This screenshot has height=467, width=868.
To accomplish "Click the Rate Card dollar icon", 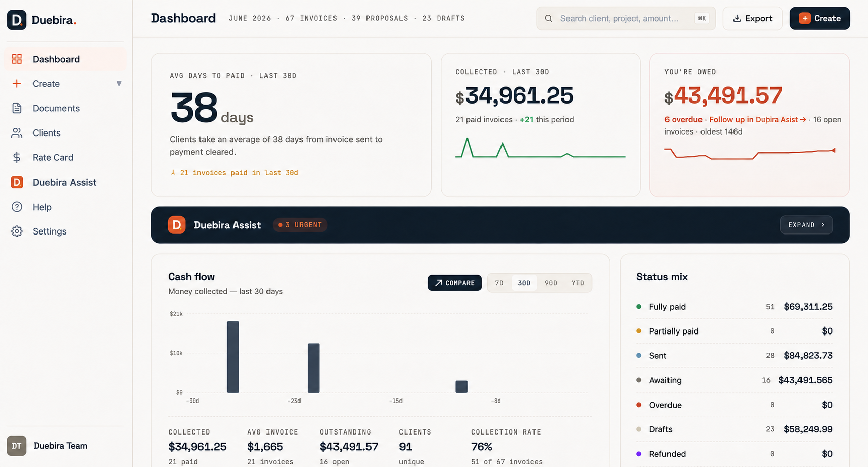I will (x=17, y=157).
